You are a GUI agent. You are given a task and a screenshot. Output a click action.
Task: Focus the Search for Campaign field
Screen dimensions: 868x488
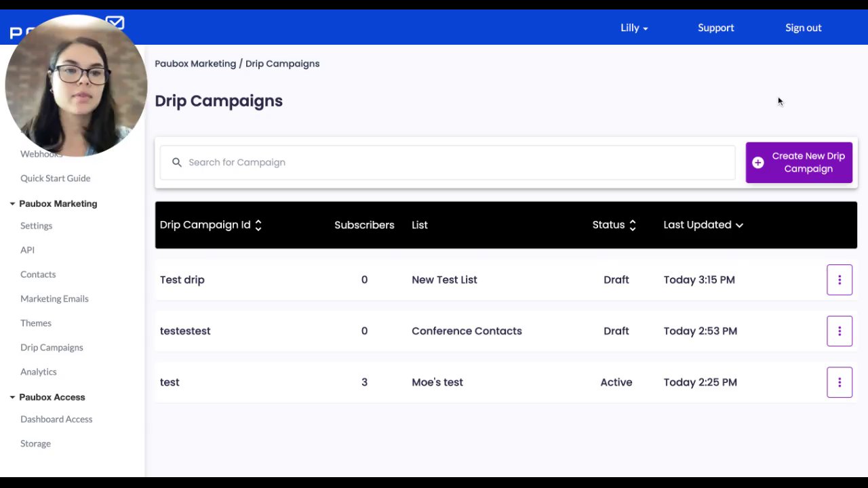click(x=448, y=163)
